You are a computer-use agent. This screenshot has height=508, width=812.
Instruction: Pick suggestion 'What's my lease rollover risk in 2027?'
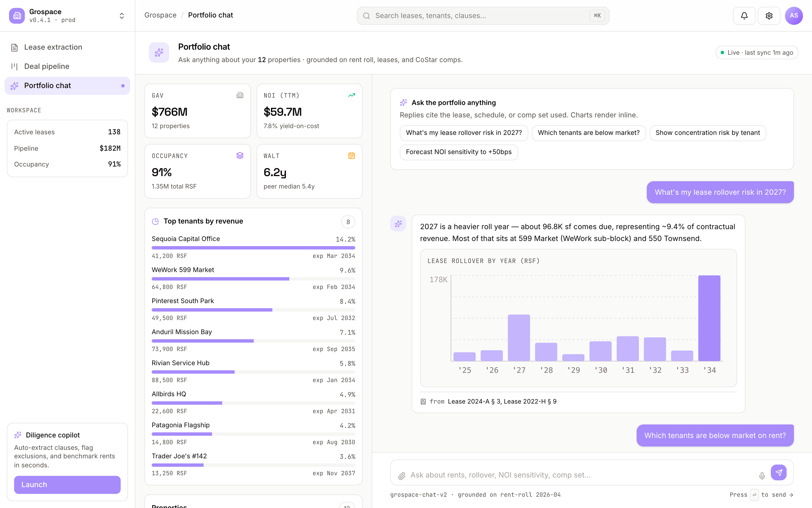tap(464, 133)
